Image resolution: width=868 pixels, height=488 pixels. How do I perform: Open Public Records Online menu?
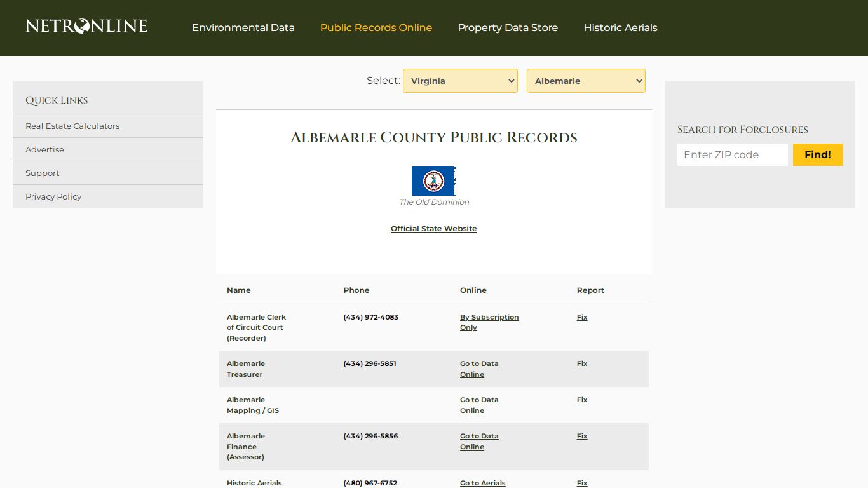pyautogui.click(x=376, y=28)
